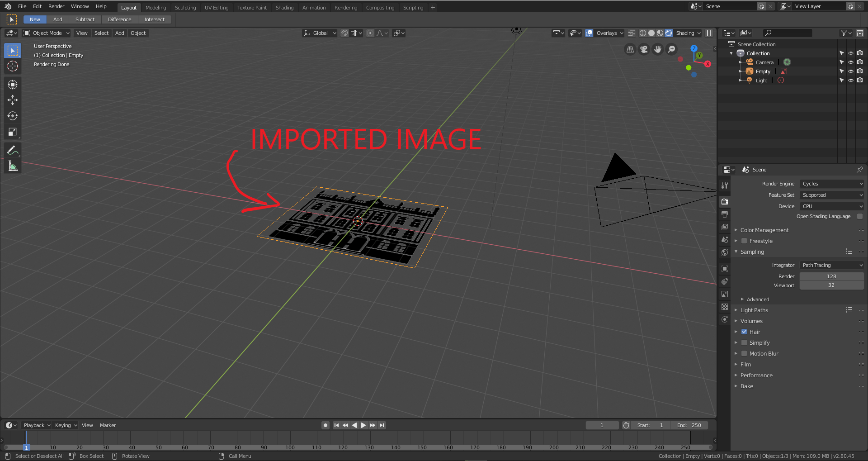This screenshot has height=461, width=868.
Task: Enable Open Shading Language
Action: tap(860, 216)
